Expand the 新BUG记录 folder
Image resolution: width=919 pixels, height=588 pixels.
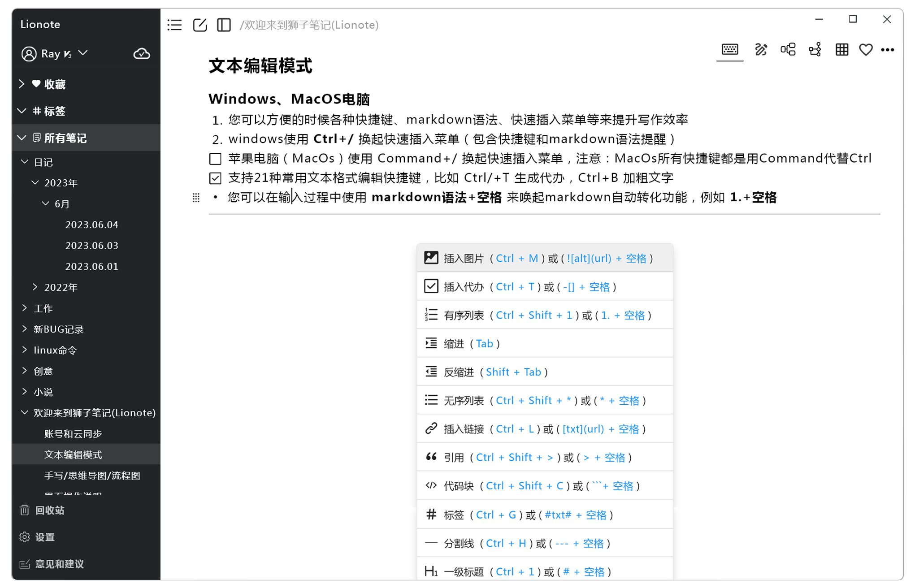click(x=25, y=329)
